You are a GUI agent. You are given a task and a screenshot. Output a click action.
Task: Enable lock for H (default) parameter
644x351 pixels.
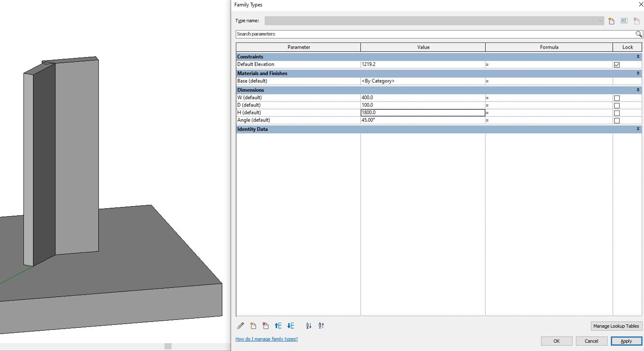coord(617,113)
